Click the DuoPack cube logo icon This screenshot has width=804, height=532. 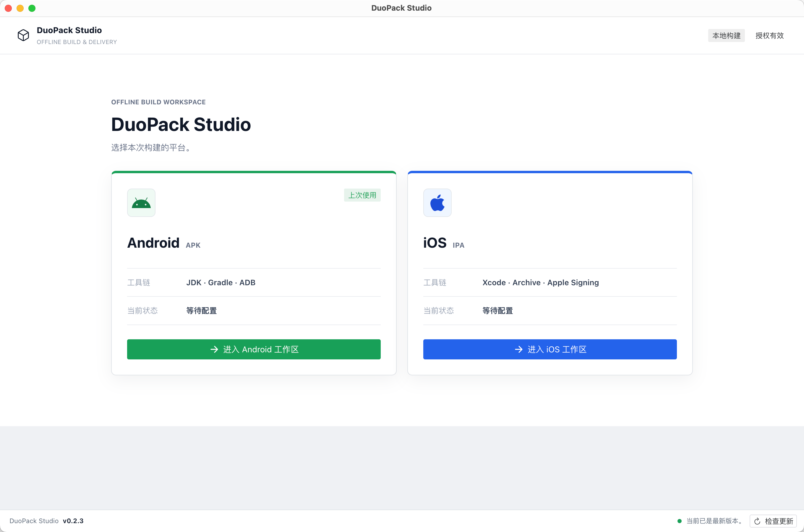pyautogui.click(x=23, y=35)
